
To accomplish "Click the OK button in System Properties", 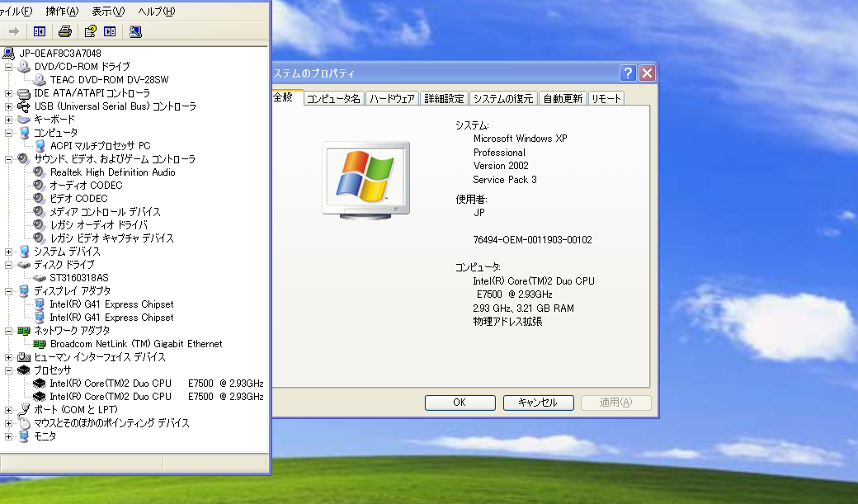I will click(460, 403).
